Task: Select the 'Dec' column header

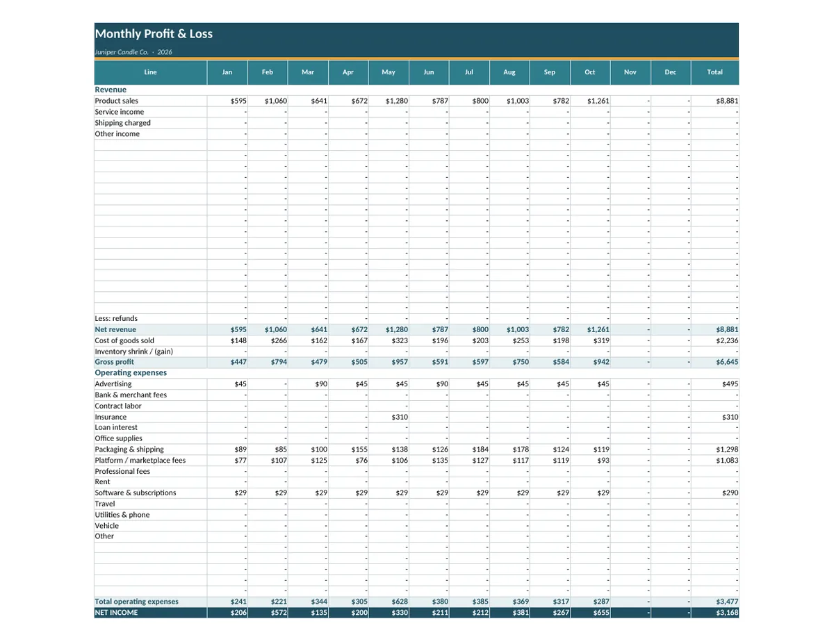Action: point(671,72)
